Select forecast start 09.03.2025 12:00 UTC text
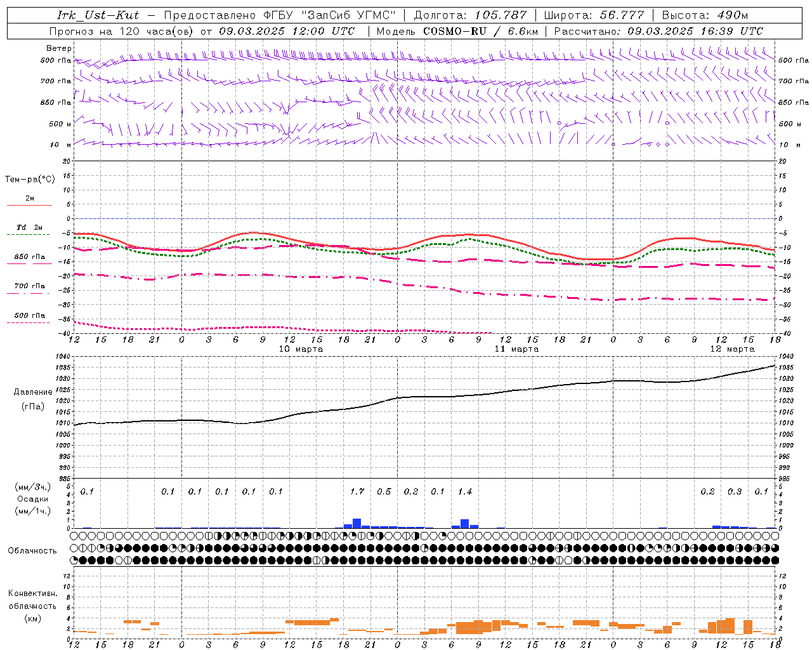 click(287, 31)
